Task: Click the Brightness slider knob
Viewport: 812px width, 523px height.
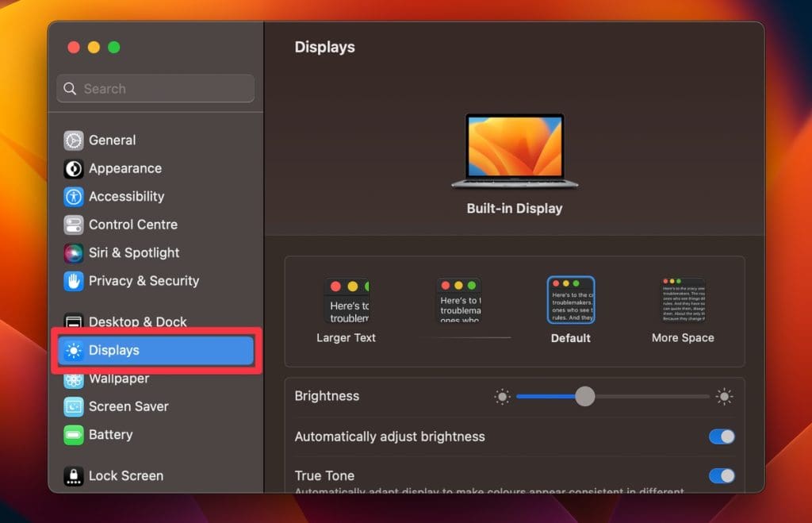Action: pos(585,397)
